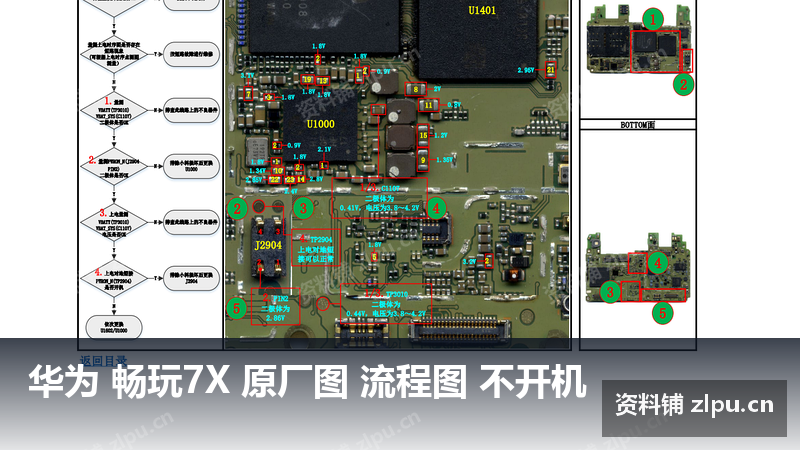The width and height of the screenshot is (800, 450).
Task: Open the bottom-side board thumbnail
Action: point(637,268)
